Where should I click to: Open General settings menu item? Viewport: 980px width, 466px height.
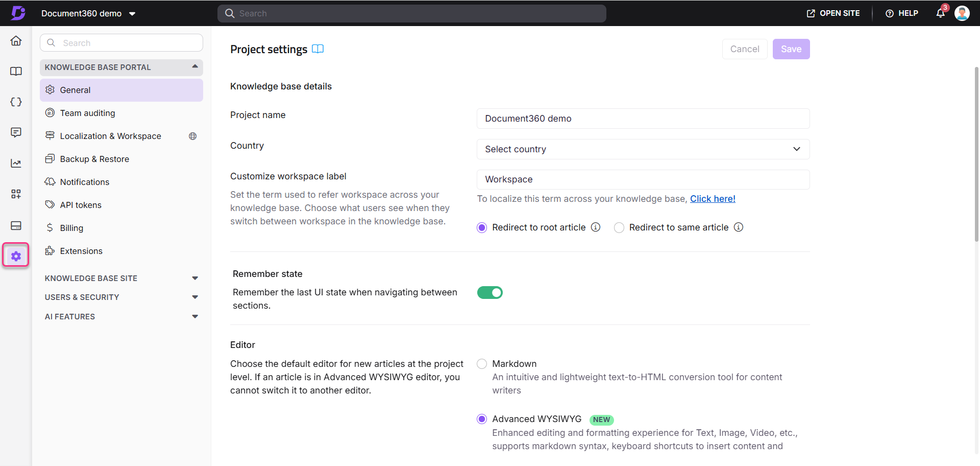[121, 90]
